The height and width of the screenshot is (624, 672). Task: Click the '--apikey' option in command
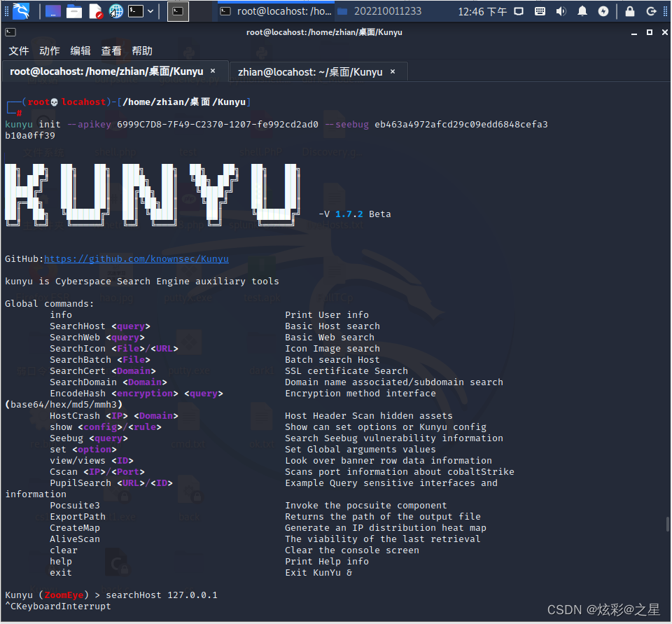coord(89,125)
